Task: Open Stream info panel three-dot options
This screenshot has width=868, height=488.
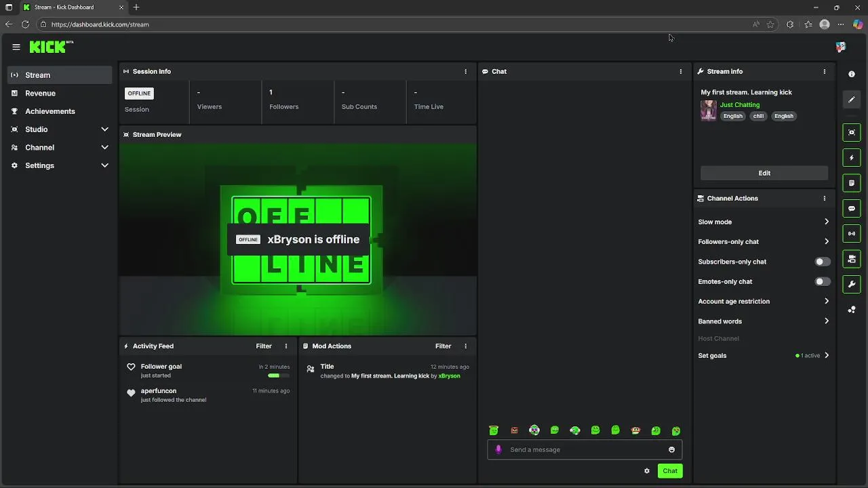Action: [825, 71]
